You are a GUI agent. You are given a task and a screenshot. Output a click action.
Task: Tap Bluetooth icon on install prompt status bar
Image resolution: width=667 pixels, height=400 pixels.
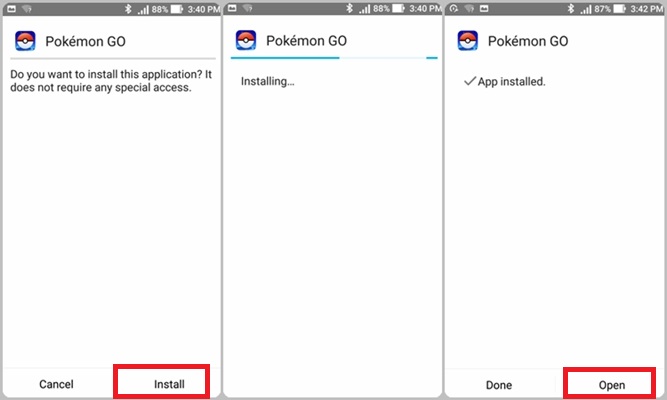coord(128,8)
